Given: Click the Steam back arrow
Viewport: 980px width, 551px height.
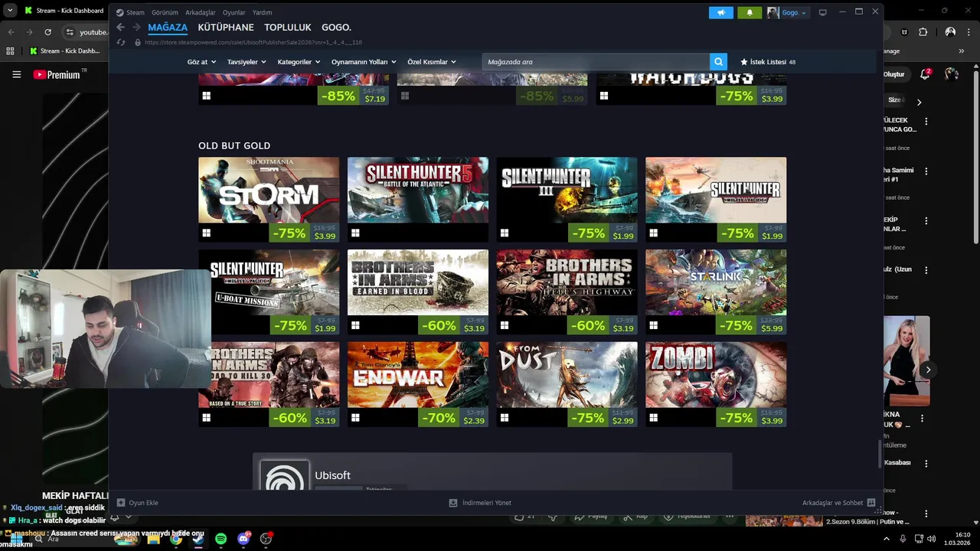Looking at the screenshot, I should click(120, 28).
